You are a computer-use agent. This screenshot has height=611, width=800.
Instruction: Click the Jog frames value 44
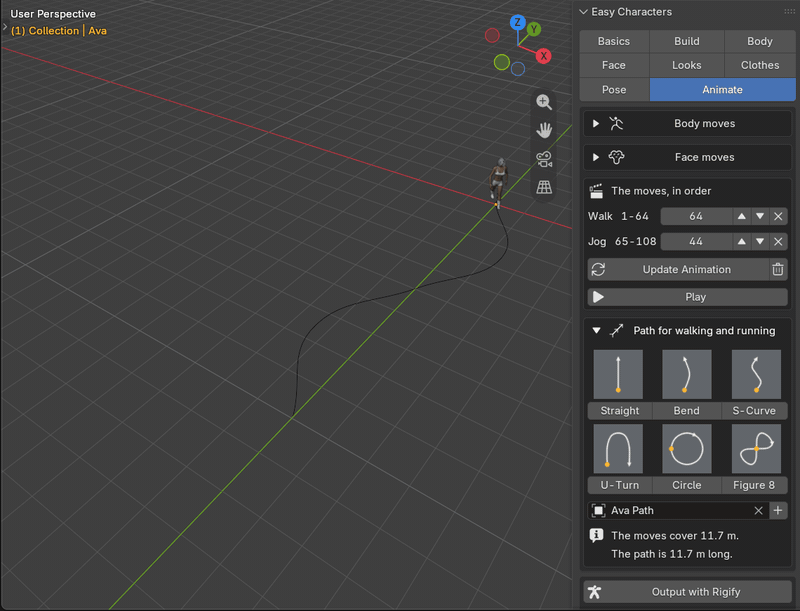click(x=696, y=241)
